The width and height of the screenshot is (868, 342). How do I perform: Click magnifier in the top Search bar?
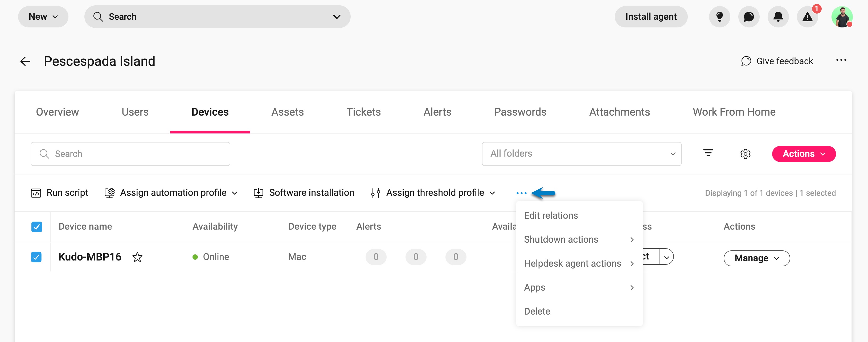pos(98,17)
